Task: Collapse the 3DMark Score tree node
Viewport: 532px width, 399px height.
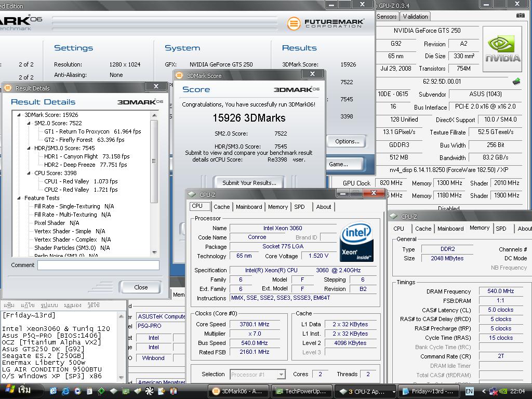Action: [x=19, y=115]
